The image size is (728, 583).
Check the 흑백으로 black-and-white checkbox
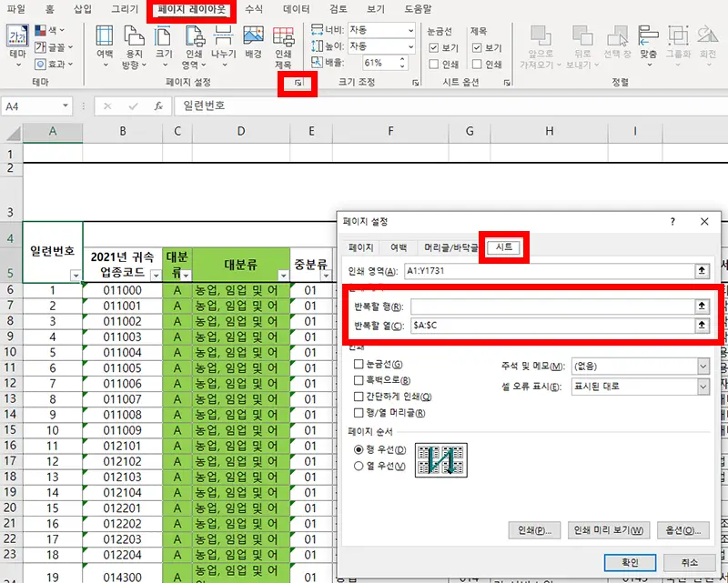356,381
